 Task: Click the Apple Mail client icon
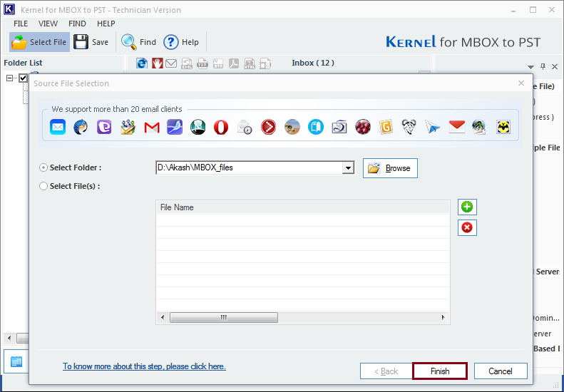point(58,127)
